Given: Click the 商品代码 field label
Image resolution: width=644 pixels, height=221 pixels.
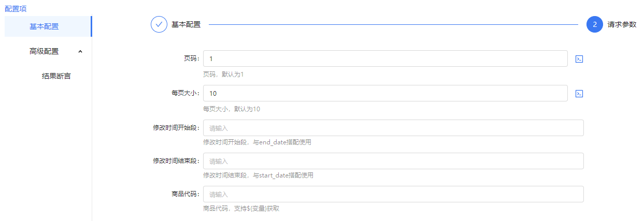Looking at the screenshot, I should tap(185, 194).
